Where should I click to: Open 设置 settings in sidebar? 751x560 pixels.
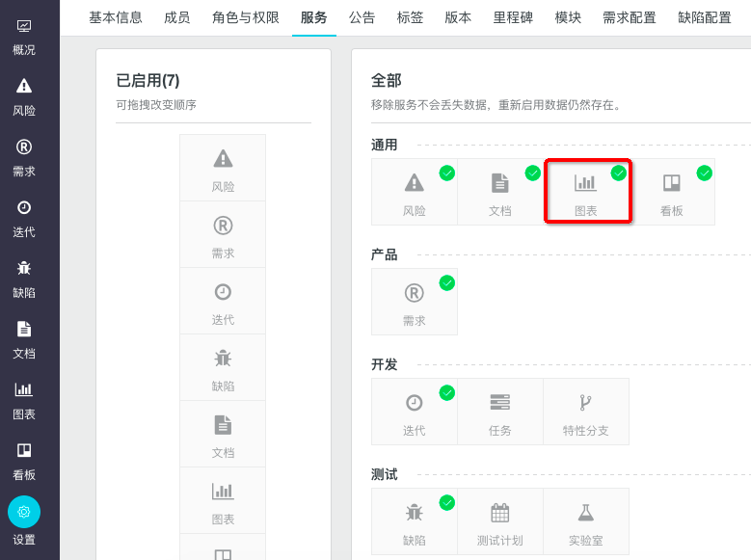click(x=24, y=520)
